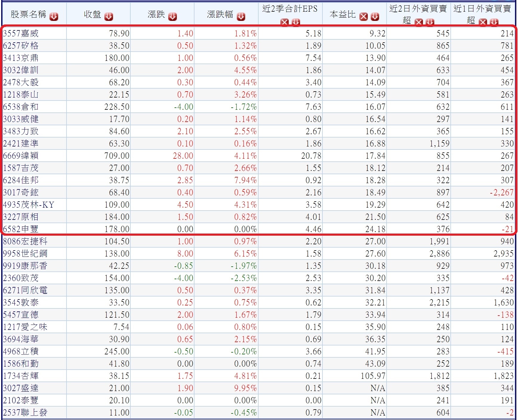Open stock 3033威健
This screenshot has width=519, height=420.
[21, 119]
